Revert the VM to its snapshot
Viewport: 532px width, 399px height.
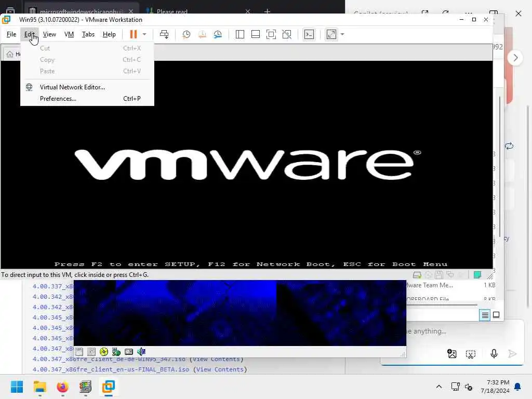202,34
